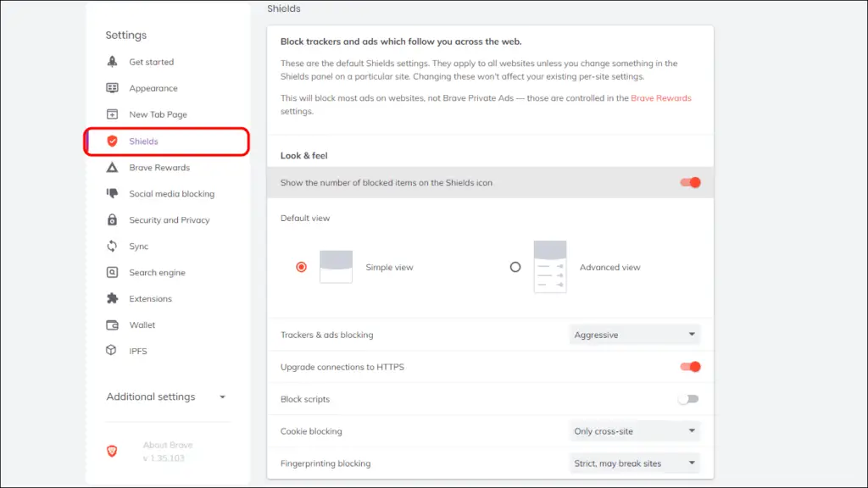Screen dimensions: 868x488
Task: Click the IPFS cube icon
Action: click(111, 350)
